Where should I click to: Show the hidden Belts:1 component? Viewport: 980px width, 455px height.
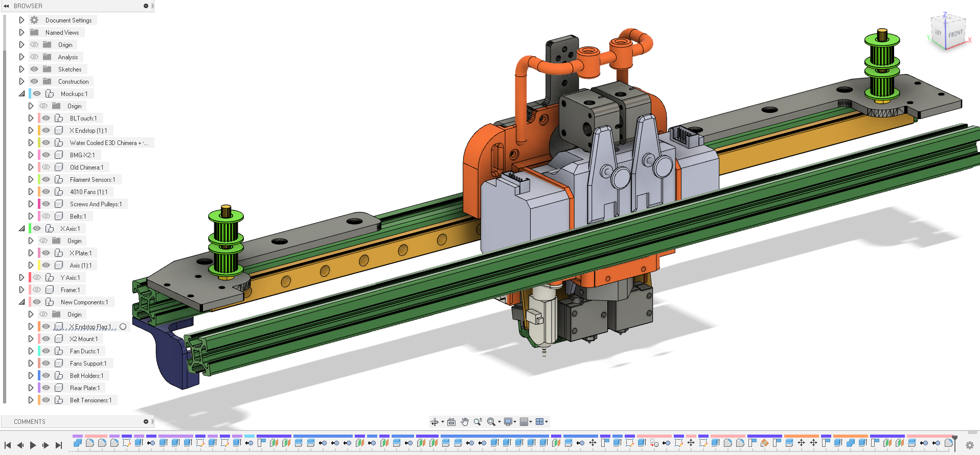click(46, 217)
